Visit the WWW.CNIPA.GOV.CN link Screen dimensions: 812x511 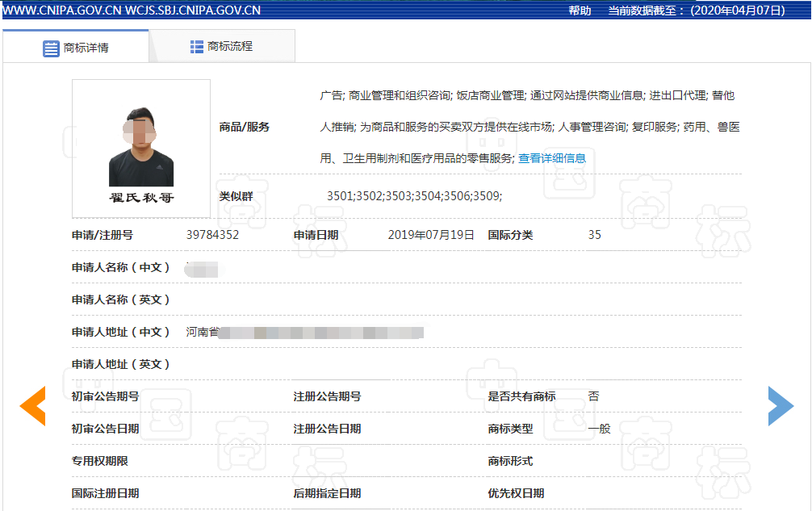tap(61, 10)
